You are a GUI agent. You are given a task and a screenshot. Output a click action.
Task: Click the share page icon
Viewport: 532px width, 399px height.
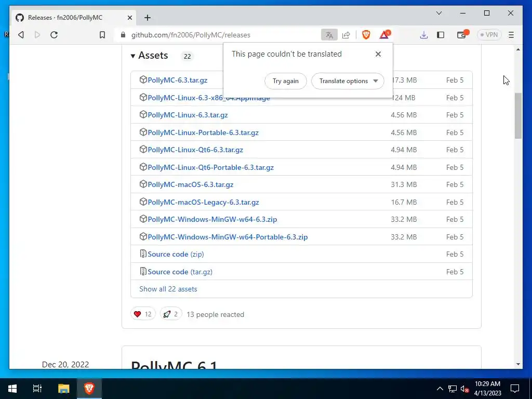pos(346,35)
